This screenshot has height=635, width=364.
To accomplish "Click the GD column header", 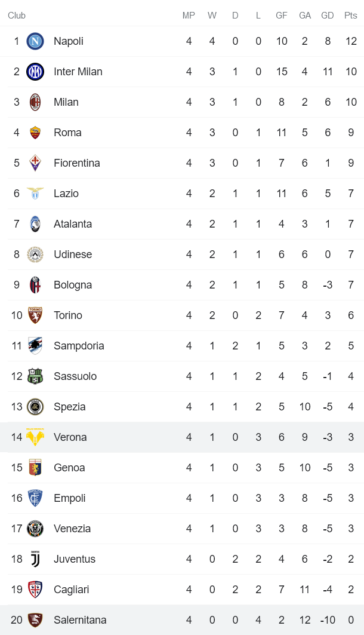I will click(327, 16).
